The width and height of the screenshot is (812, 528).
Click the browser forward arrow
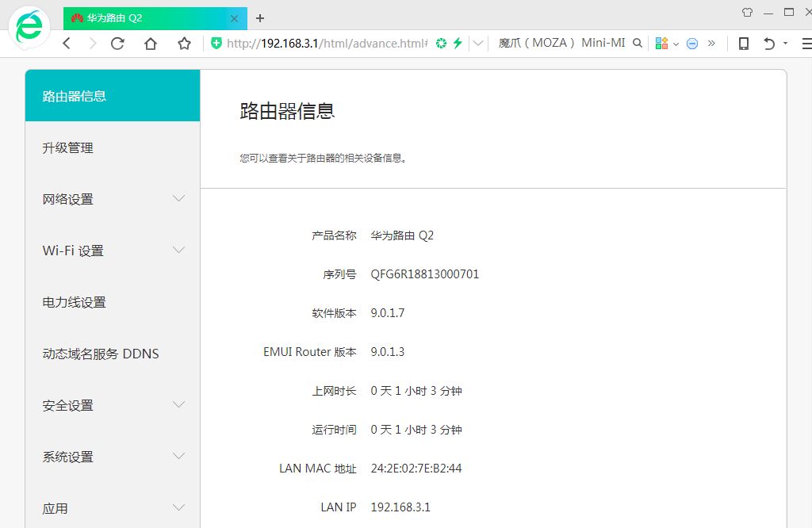coord(93,44)
